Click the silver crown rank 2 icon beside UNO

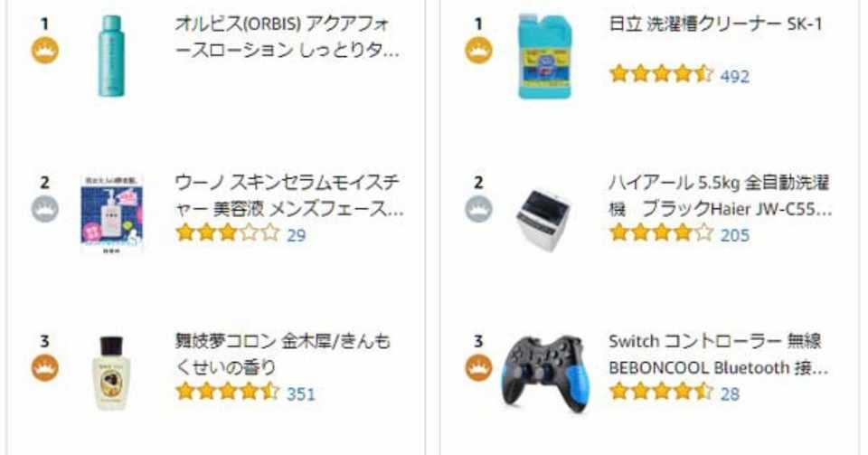(45, 210)
